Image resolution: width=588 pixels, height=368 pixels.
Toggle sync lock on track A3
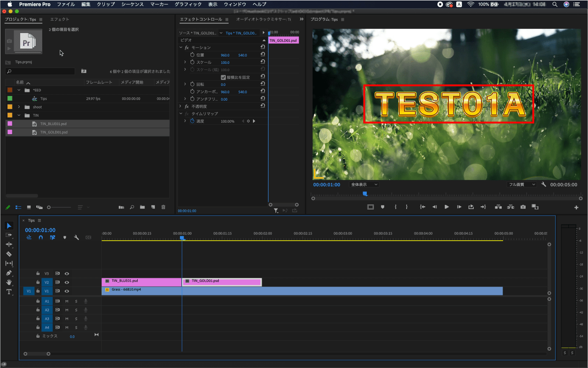[57, 318]
